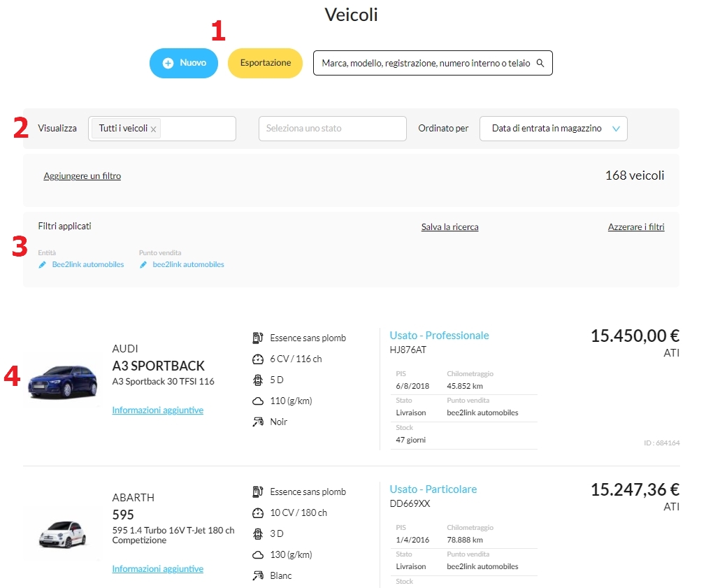
Task: Click the Usato - Professionale link
Action: (x=439, y=336)
